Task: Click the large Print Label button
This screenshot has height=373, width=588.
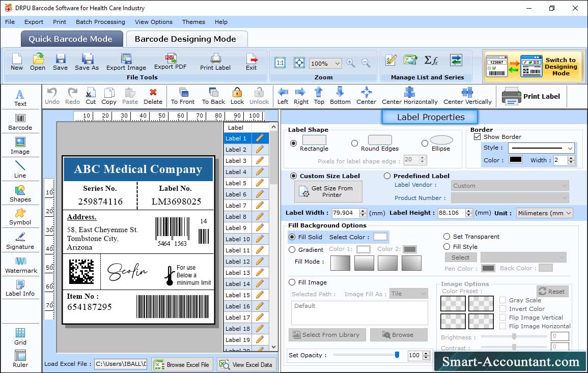Action: (x=531, y=96)
